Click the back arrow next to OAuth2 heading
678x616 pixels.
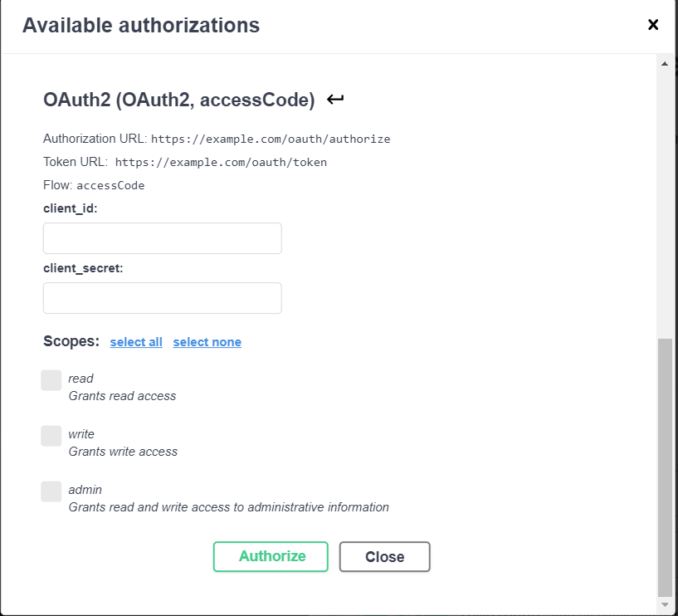pos(335,99)
